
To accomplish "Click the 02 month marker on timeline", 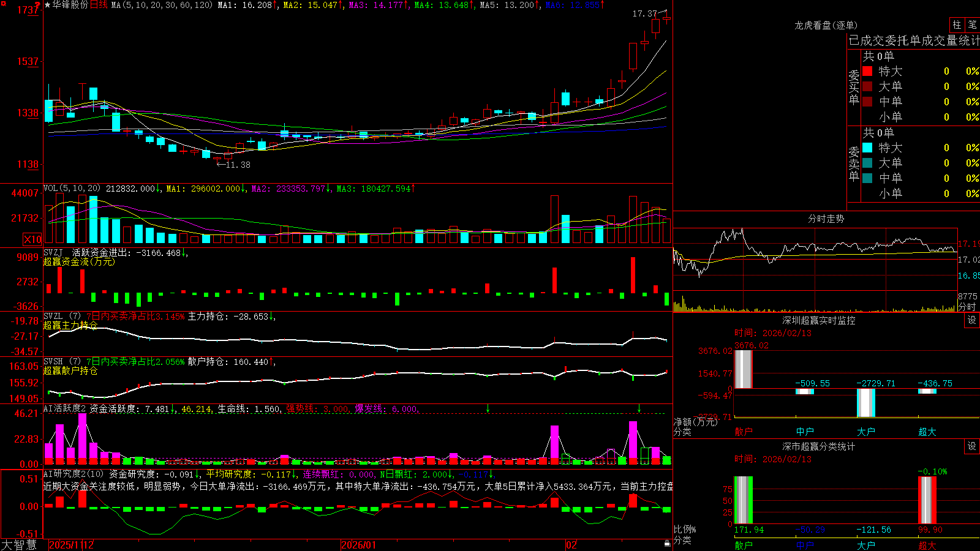I will tap(571, 545).
